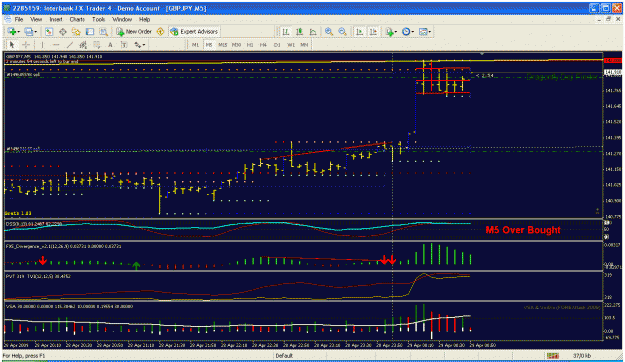Switch chart to Candlesticks style
Viewport: 625px width, 362px height.
click(299, 31)
